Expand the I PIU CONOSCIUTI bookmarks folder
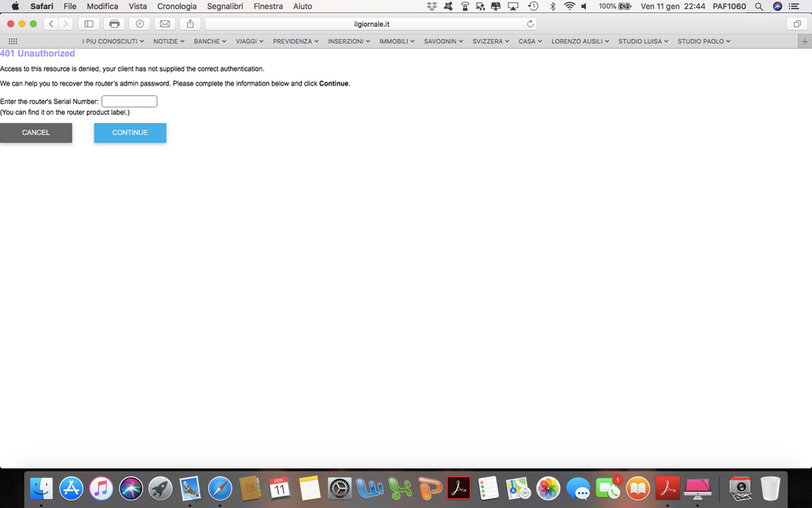The height and width of the screenshot is (508, 812). pos(113,42)
